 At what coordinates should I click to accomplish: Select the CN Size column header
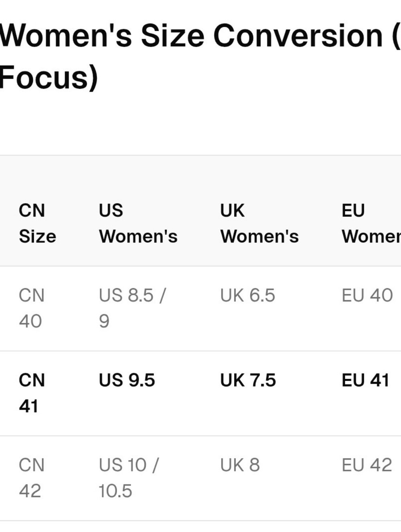pos(38,223)
